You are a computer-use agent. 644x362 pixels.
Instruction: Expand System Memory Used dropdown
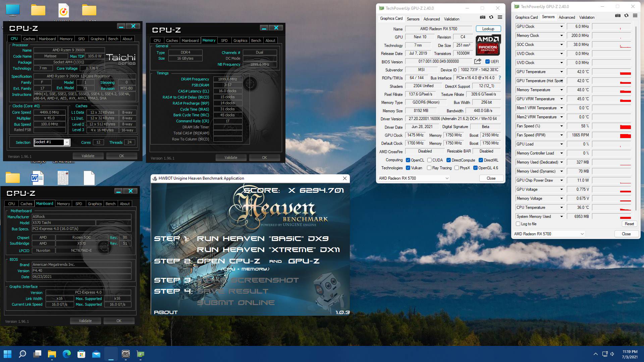click(x=561, y=217)
